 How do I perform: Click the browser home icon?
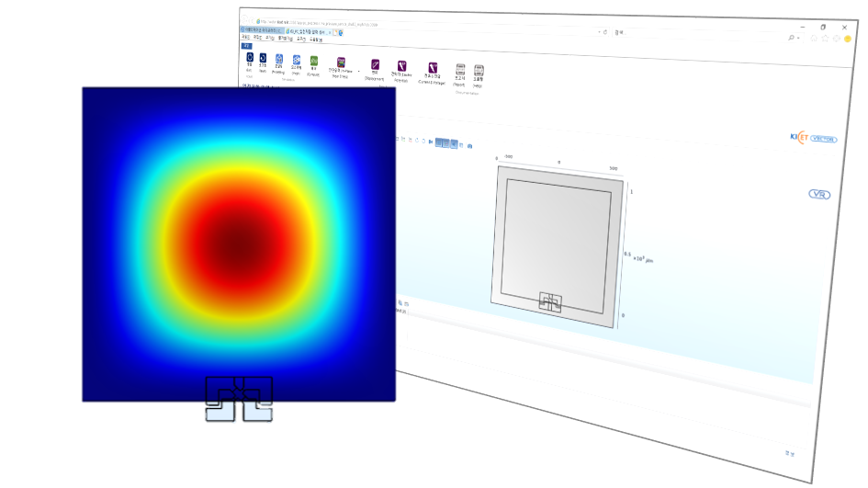[x=814, y=39]
